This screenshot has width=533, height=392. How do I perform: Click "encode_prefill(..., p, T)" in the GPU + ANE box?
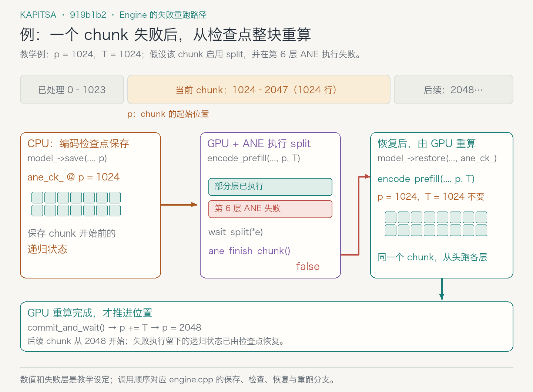click(254, 158)
